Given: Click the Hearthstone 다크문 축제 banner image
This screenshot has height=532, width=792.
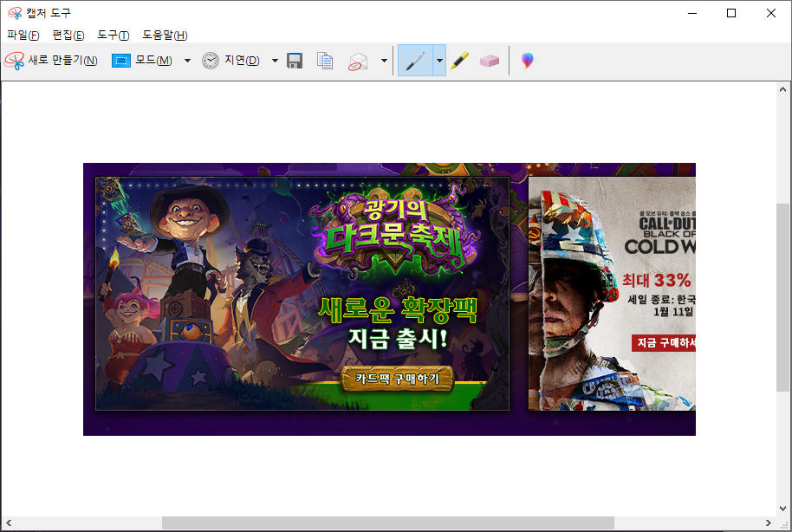Looking at the screenshot, I should click(302, 294).
